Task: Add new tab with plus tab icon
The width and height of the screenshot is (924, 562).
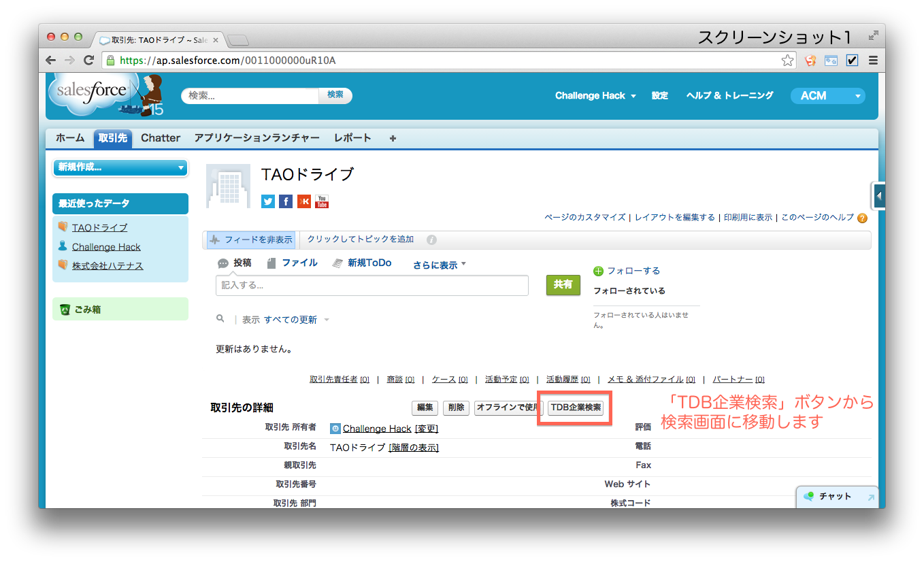Action: tap(393, 138)
